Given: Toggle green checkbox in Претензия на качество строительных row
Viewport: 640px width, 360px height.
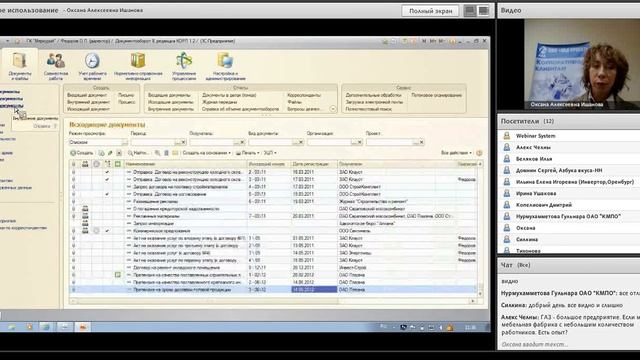Looking at the screenshot, I should coord(118,275).
